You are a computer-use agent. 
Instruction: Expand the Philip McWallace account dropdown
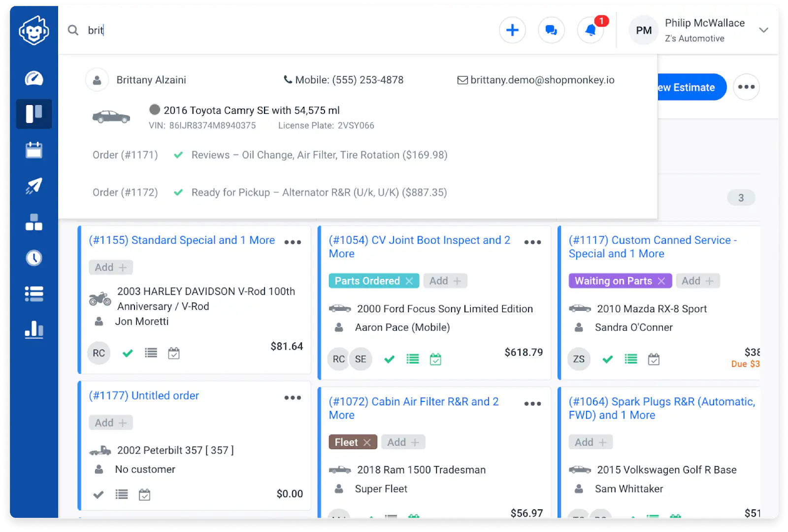[x=763, y=30]
